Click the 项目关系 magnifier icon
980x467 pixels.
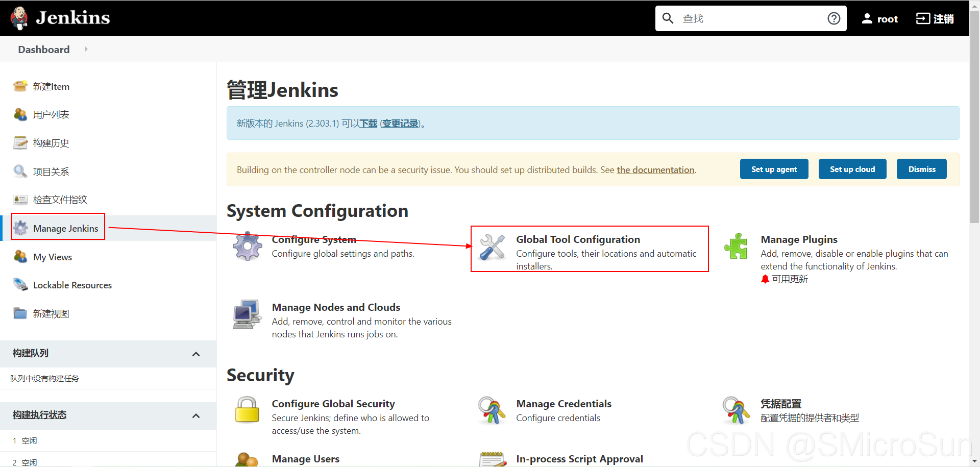click(x=20, y=171)
